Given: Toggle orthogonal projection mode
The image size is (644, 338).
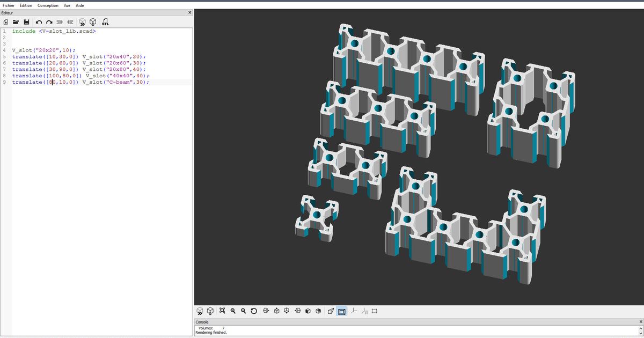Looking at the screenshot, I should point(341,311).
